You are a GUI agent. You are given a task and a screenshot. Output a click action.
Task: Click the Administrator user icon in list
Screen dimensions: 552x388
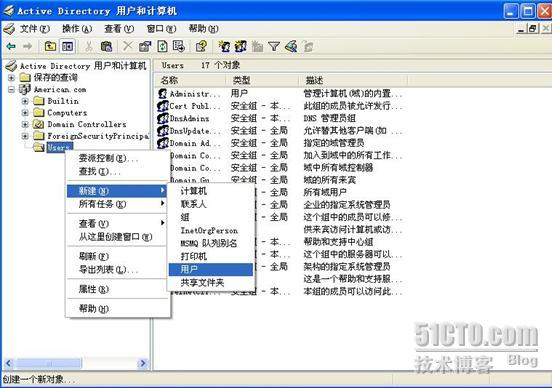point(162,94)
